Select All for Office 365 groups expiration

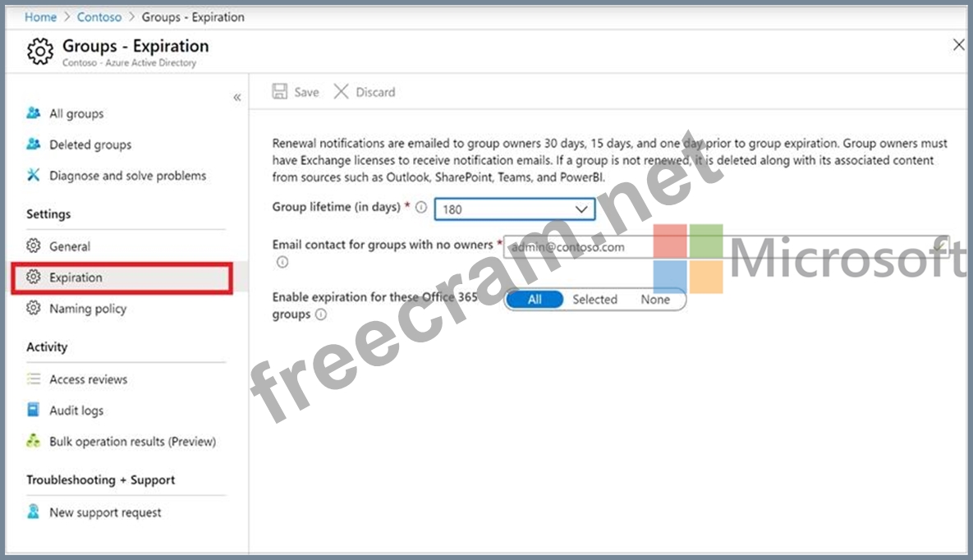coord(535,299)
